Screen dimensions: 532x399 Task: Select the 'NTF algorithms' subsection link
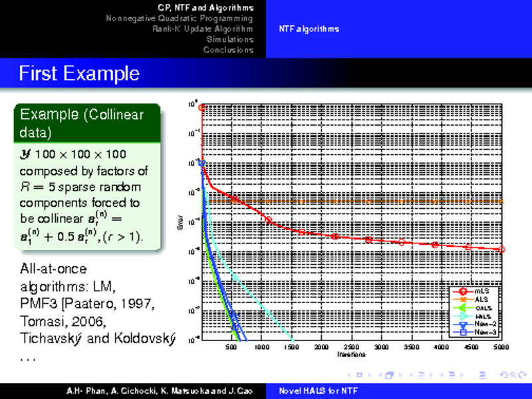[x=309, y=29]
